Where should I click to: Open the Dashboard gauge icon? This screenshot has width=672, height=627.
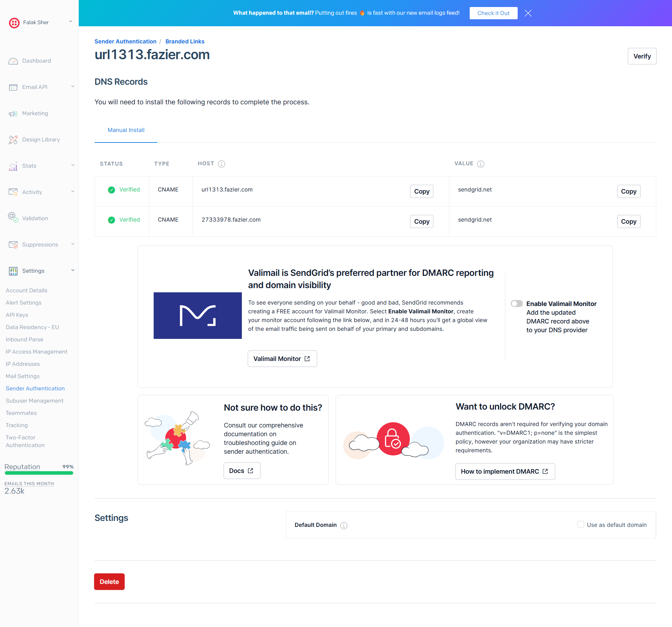point(13,61)
